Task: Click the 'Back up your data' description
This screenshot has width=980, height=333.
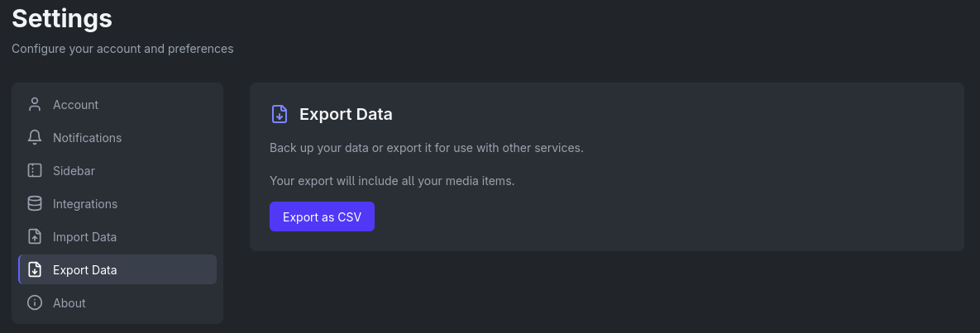Action: (x=426, y=148)
